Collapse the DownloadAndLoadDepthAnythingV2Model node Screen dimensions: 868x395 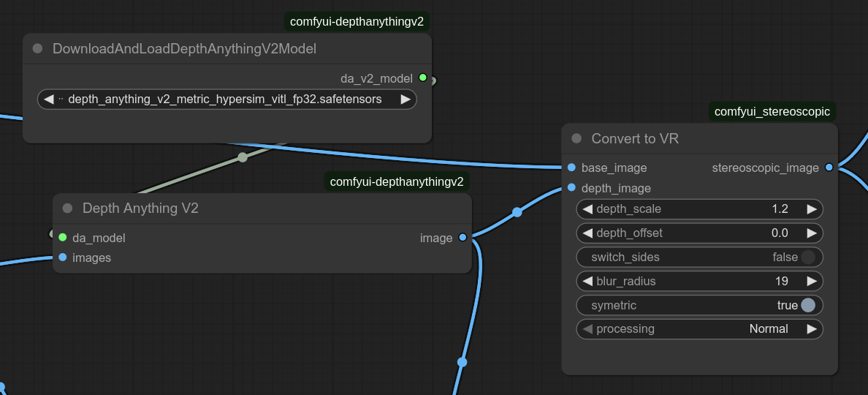(38, 49)
